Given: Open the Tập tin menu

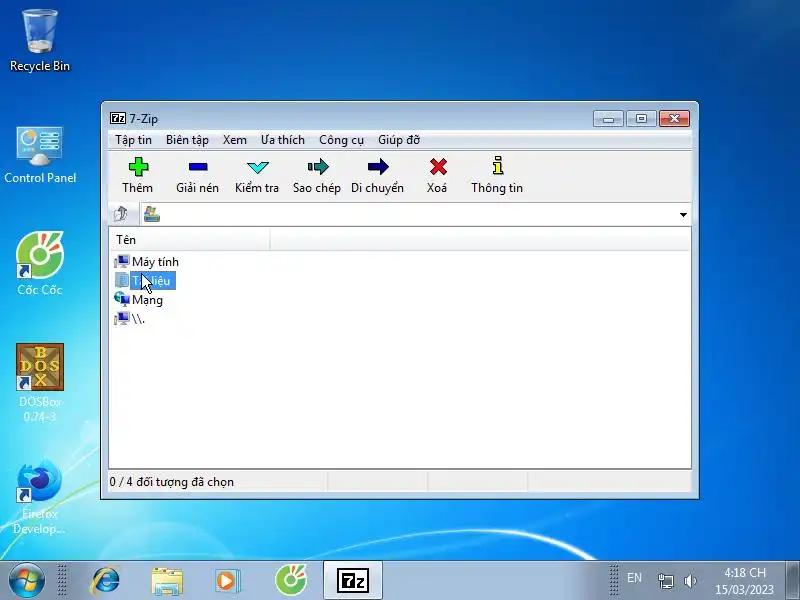Looking at the screenshot, I should click(x=133, y=140).
